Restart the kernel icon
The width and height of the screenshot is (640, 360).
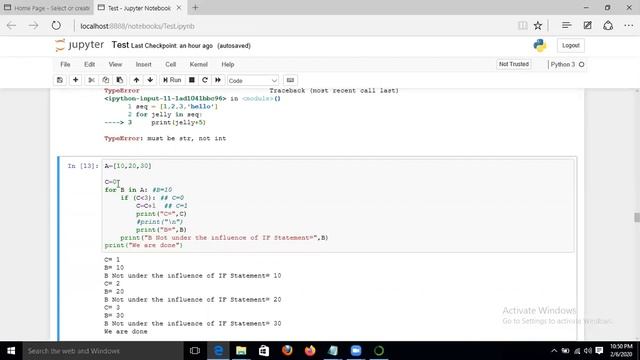pyautogui.click(x=205, y=80)
